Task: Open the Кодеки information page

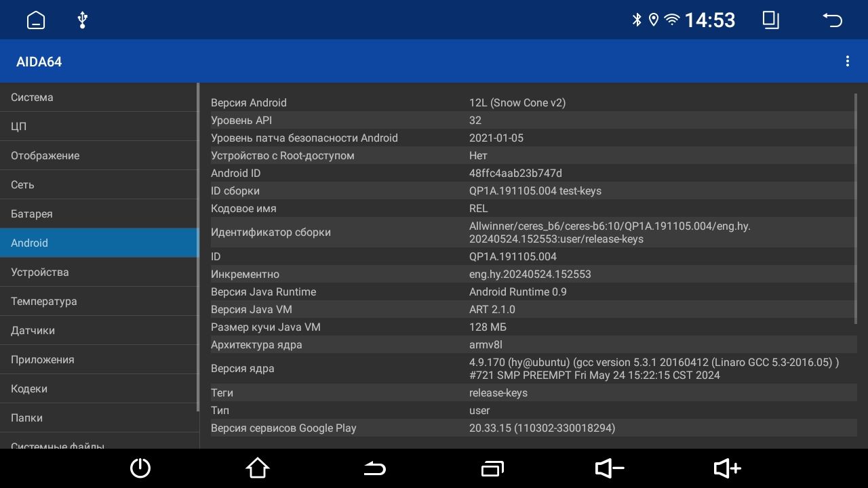Action: (100, 388)
